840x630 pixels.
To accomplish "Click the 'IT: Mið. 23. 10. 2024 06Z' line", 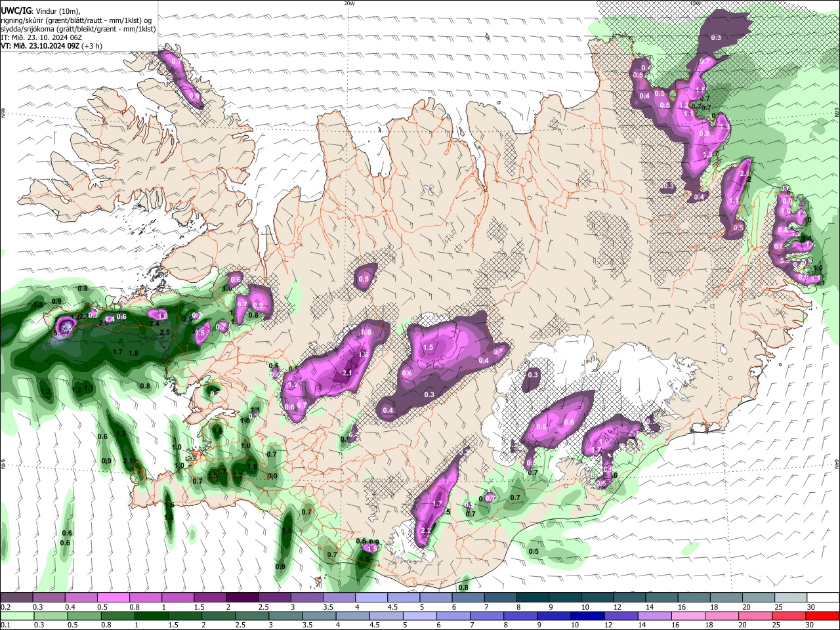I will (41, 37).
